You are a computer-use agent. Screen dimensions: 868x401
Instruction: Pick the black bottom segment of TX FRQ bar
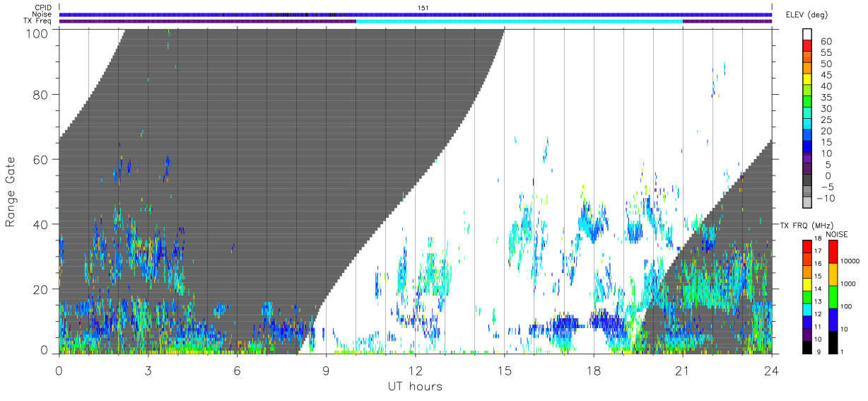[x=808, y=346]
